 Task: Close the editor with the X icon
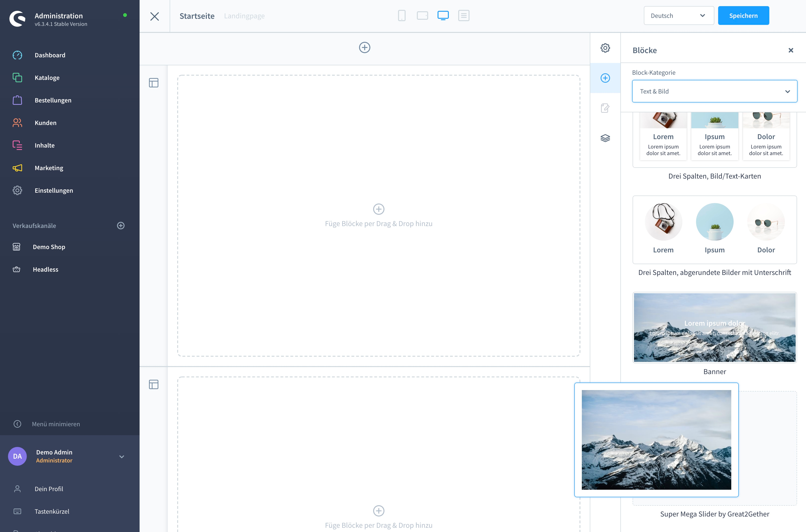coord(154,16)
